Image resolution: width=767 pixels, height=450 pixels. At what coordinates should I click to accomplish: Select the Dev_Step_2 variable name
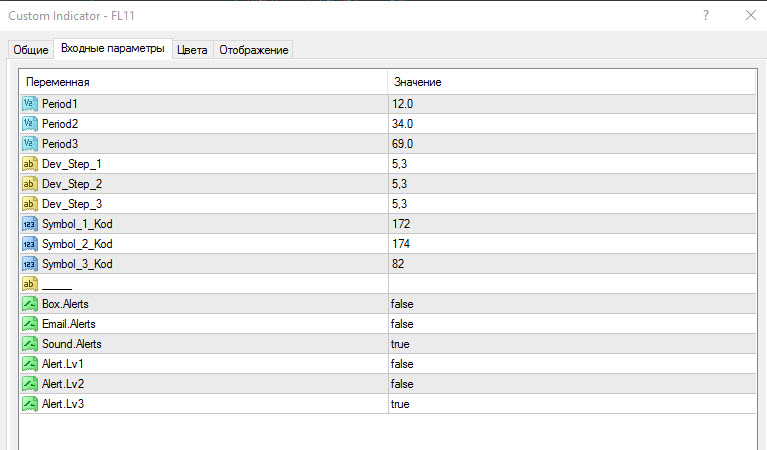72,184
